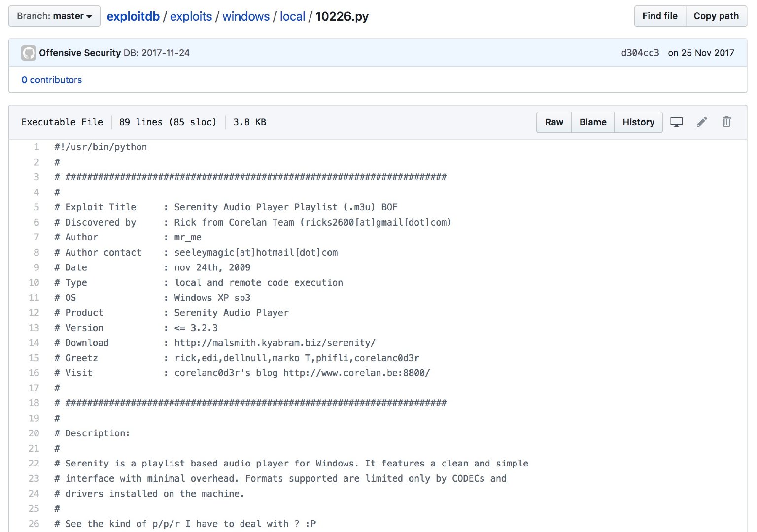Open file in GitHub Desktop icon
This screenshot has width=757, height=532.
click(676, 122)
